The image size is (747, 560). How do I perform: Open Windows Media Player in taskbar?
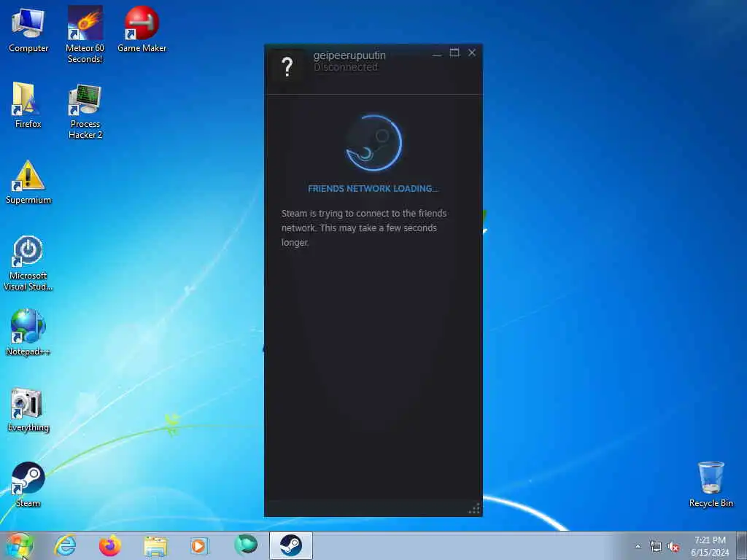[200, 545]
